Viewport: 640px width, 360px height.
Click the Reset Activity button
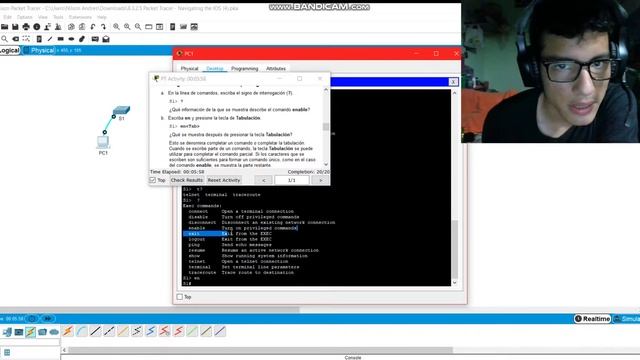[x=224, y=180]
